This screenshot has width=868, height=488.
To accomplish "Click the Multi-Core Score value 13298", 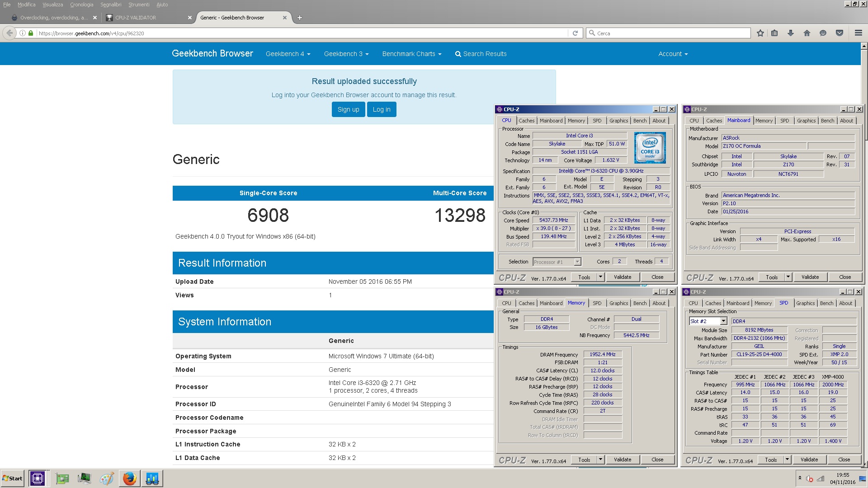I will point(460,215).
